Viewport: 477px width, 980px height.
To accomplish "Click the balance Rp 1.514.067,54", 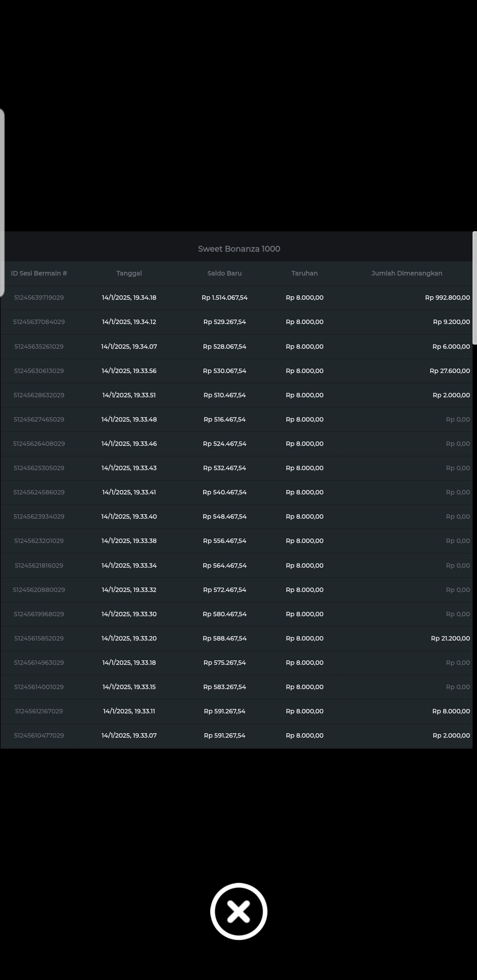I will (224, 298).
